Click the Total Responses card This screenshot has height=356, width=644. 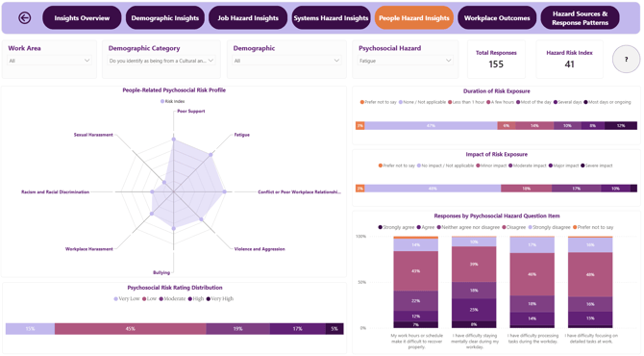(x=496, y=60)
